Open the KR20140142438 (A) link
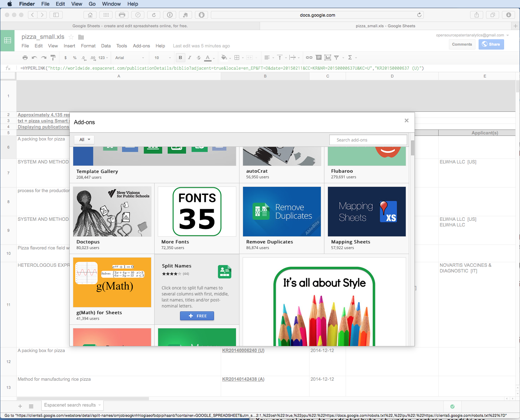The width and height of the screenshot is (520, 420). point(243,379)
